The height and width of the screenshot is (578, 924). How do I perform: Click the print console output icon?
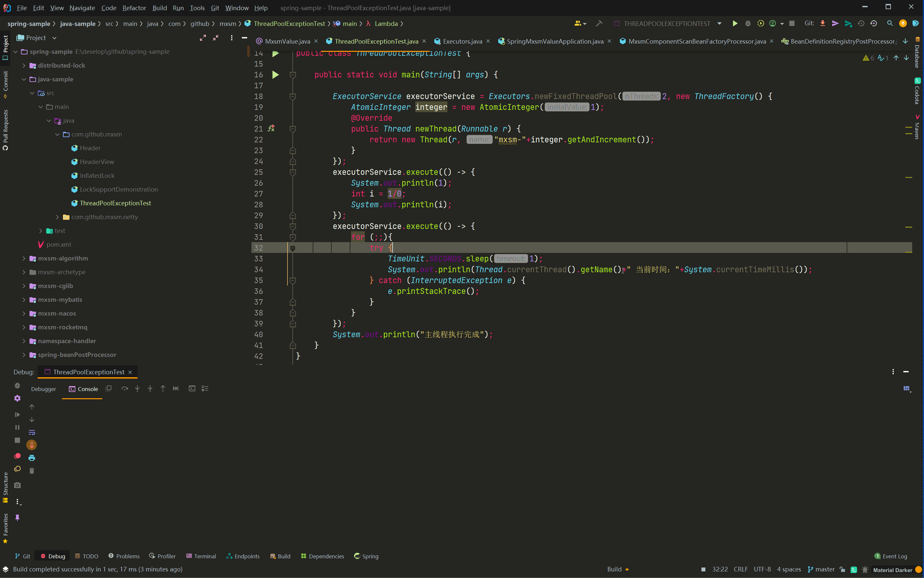pos(32,458)
